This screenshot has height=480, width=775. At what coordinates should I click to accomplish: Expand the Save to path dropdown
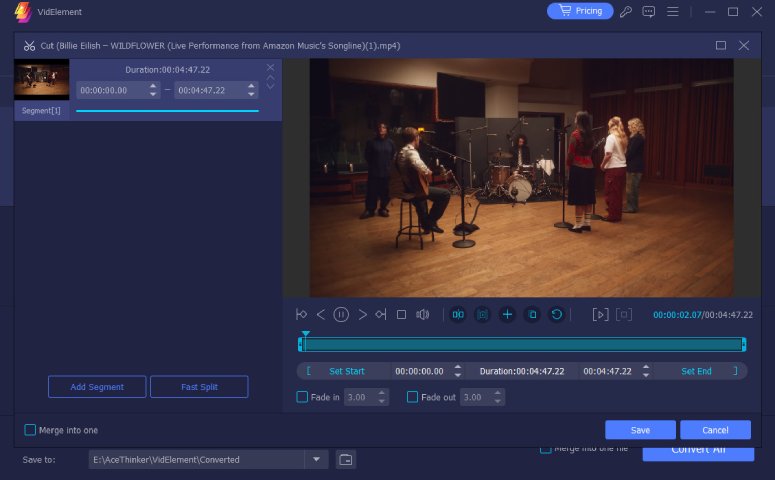(x=316, y=460)
